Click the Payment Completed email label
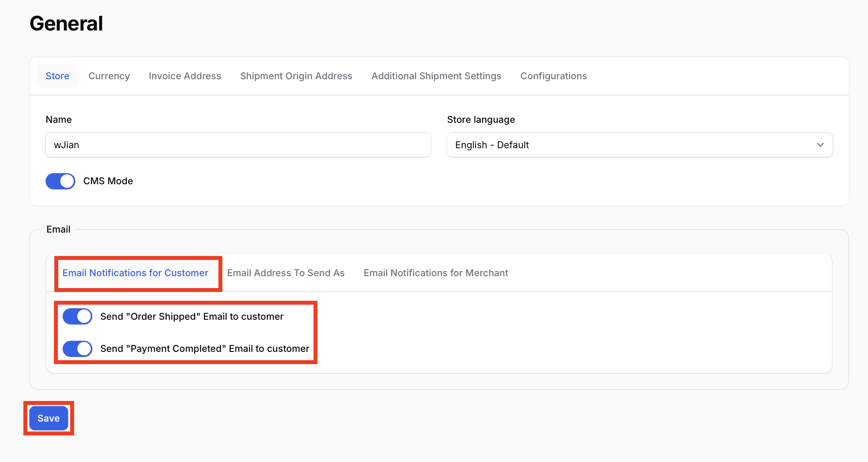Viewport: 868px width, 462px height. (205, 349)
